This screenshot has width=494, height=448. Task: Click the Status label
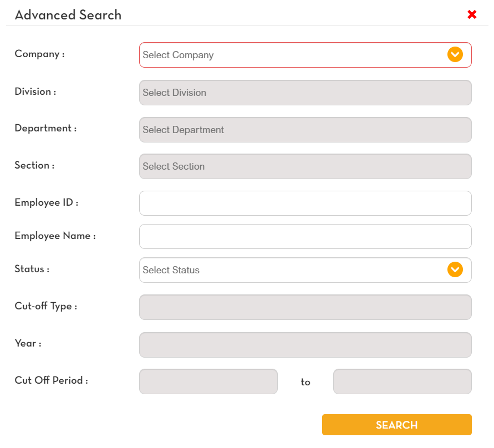(32, 269)
